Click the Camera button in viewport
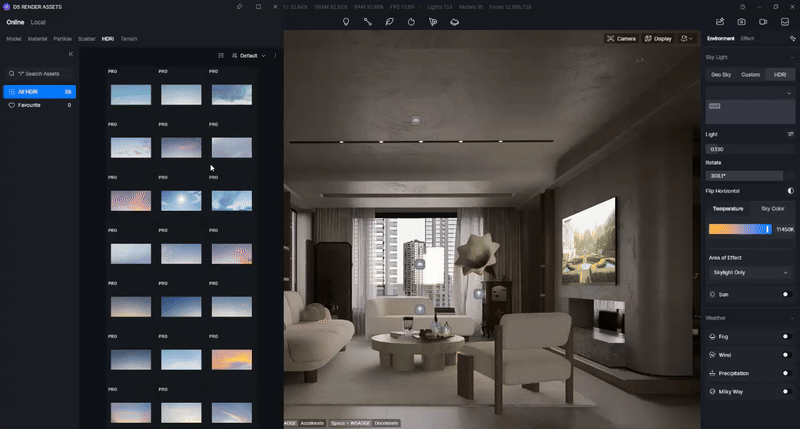Image resolution: width=800 pixels, height=429 pixels. (x=621, y=38)
